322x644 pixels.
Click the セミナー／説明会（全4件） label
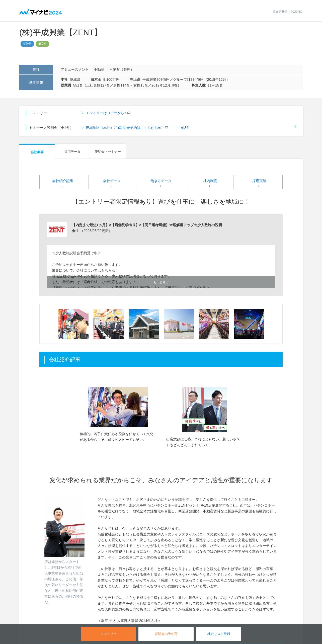(x=51, y=128)
